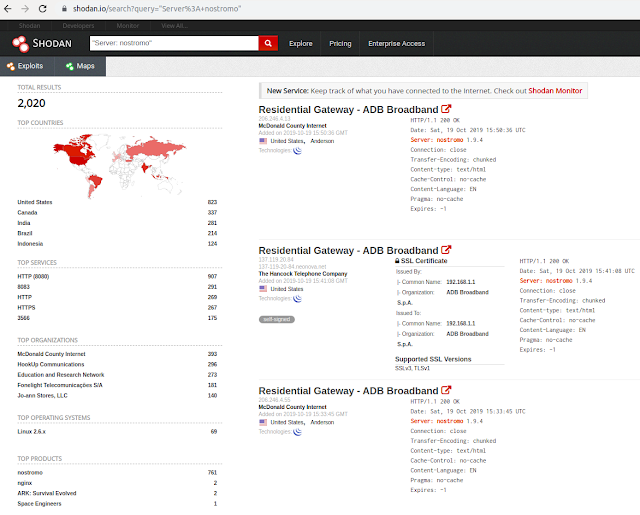640x515 pixels.
Task: Filter by Education and Research Network
Action: click(x=61, y=375)
